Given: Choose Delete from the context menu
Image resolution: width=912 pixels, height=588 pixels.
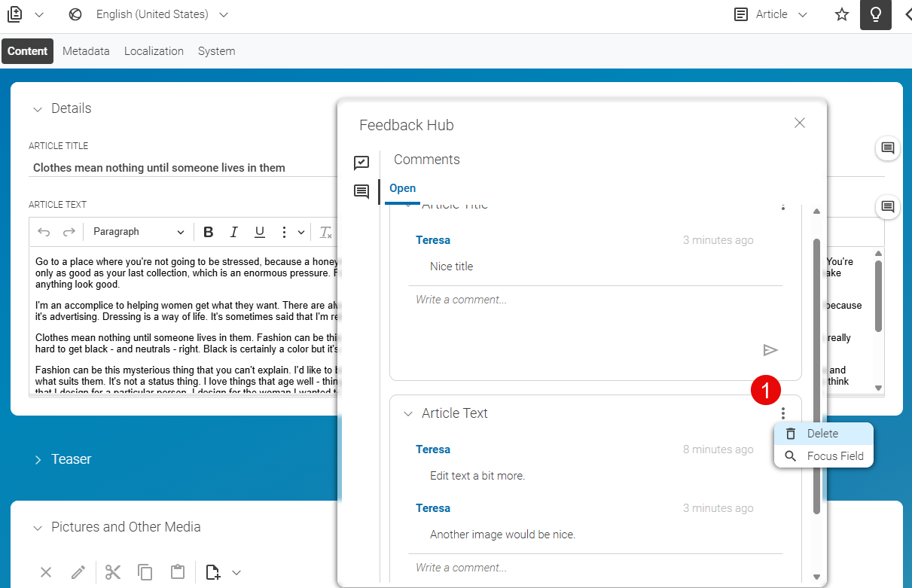Looking at the screenshot, I should click(822, 434).
